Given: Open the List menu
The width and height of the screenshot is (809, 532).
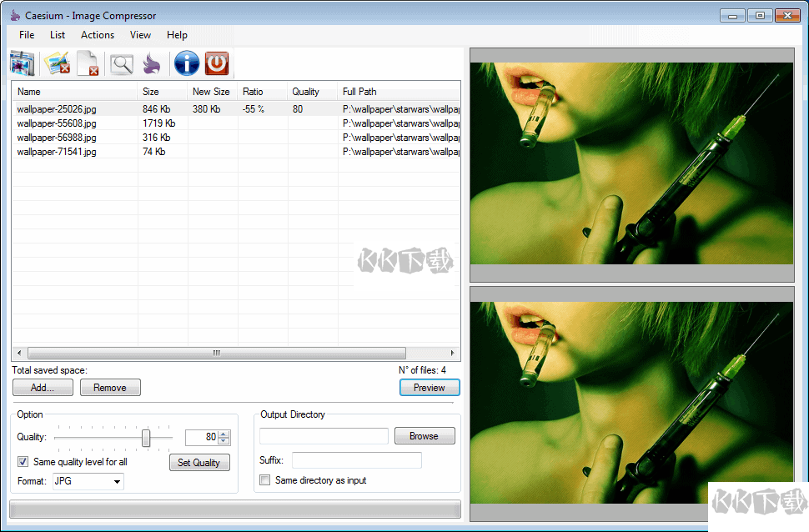Looking at the screenshot, I should [x=57, y=35].
